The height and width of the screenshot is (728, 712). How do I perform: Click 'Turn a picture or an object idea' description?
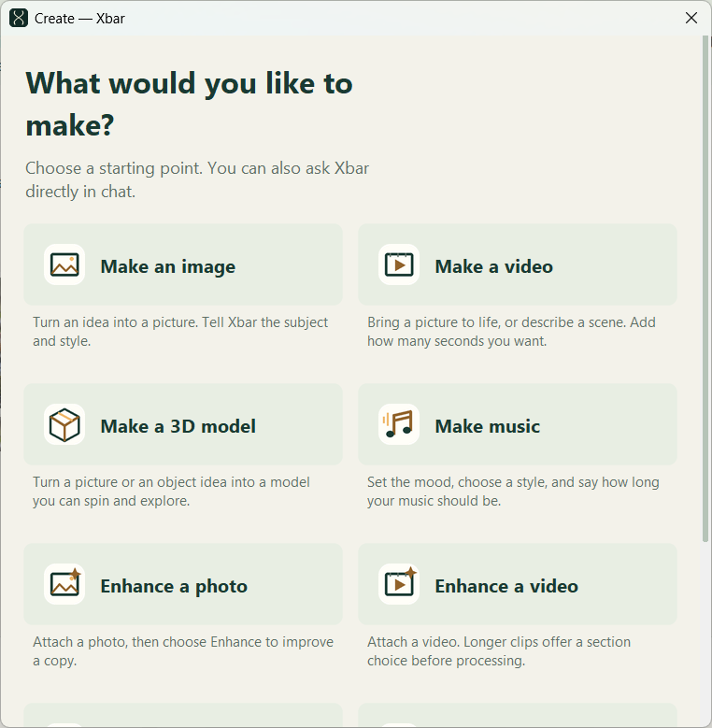171,492
